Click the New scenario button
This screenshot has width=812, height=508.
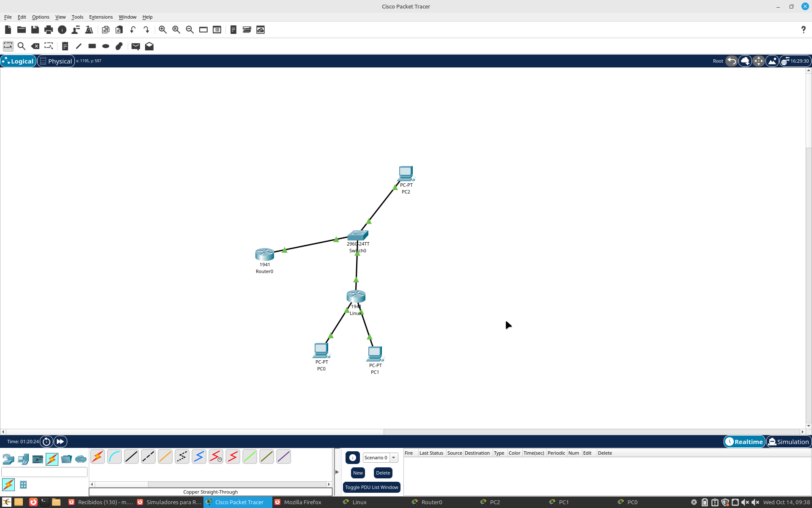tap(358, 473)
